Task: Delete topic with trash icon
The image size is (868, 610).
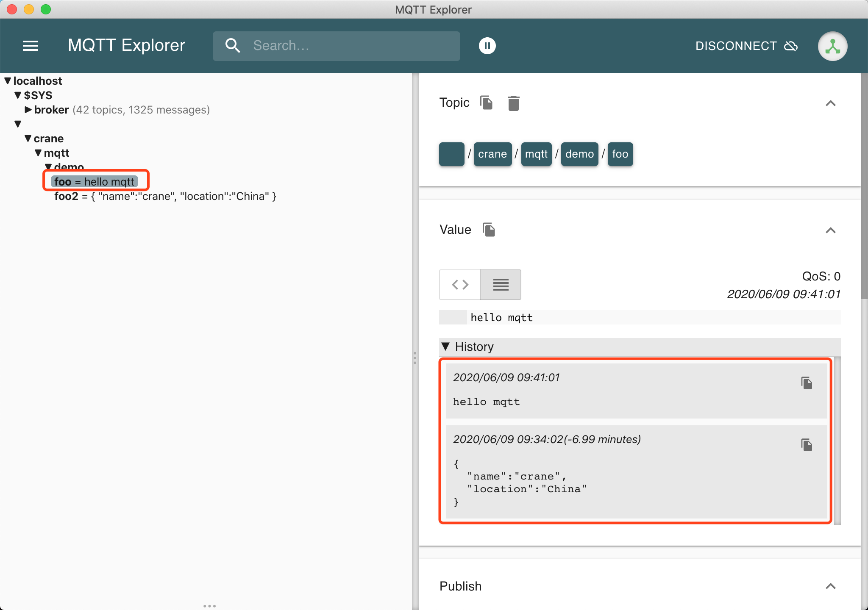Action: pos(513,103)
